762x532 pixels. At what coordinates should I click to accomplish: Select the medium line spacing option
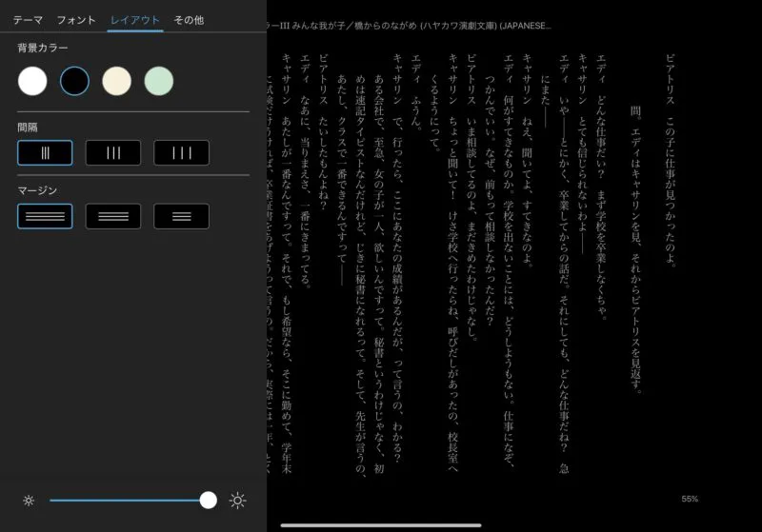coord(113,153)
